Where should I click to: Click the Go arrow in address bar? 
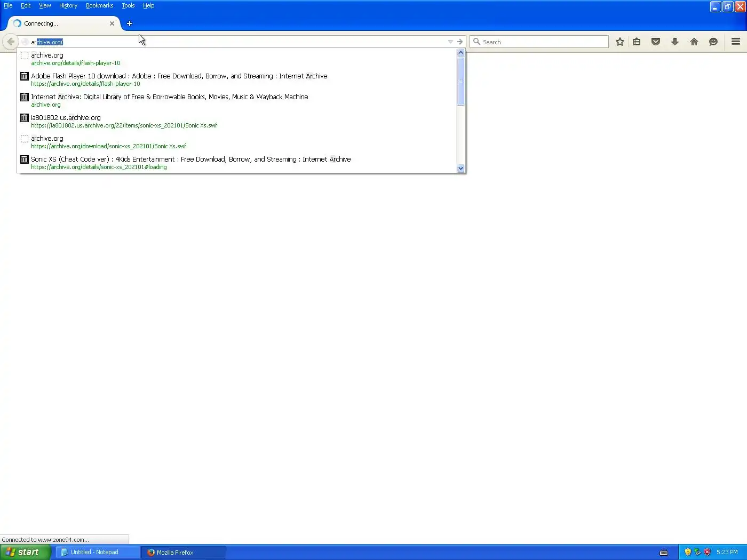[460, 42]
